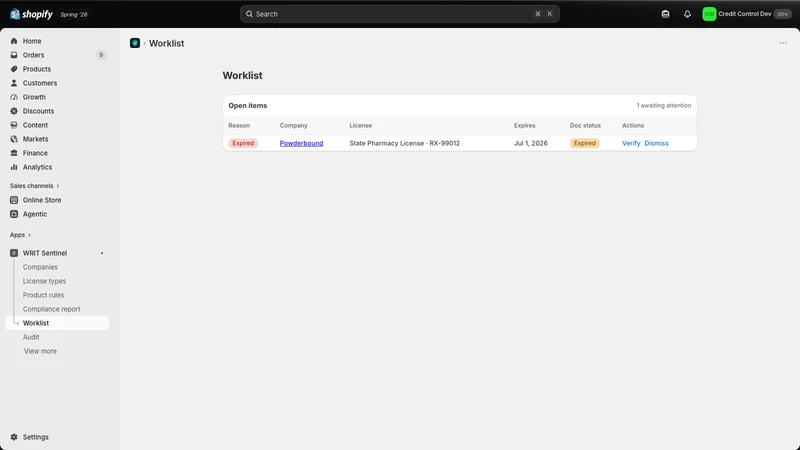Expand the Apps section

pos(20,235)
